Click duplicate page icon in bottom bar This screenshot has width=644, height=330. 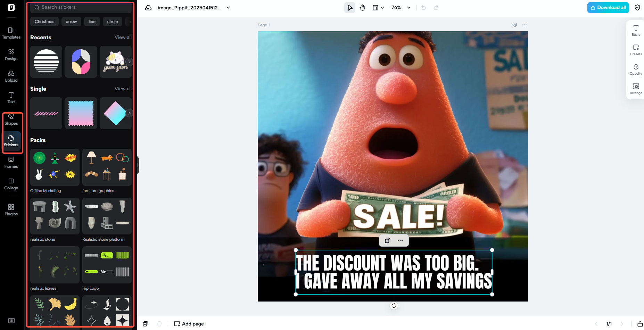coord(146,324)
